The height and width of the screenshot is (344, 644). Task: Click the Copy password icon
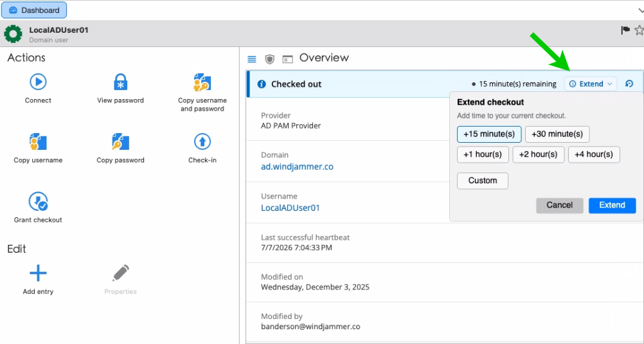(120, 141)
